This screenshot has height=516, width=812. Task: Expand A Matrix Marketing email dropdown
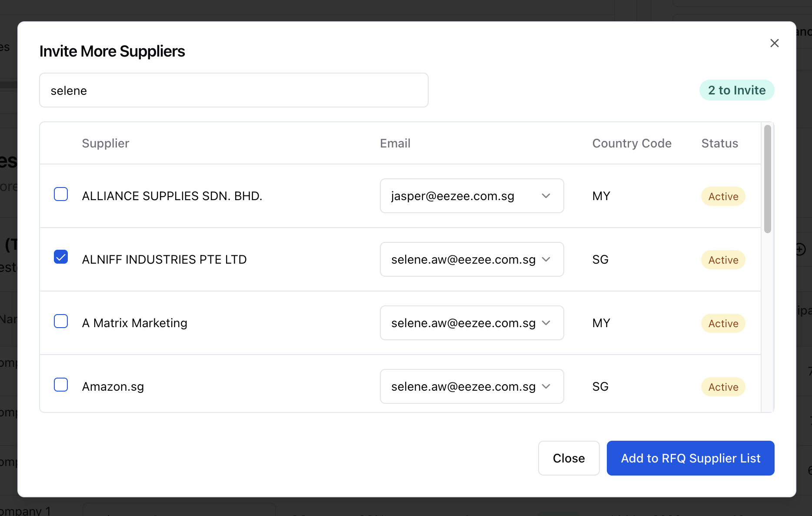pos(472,323)
